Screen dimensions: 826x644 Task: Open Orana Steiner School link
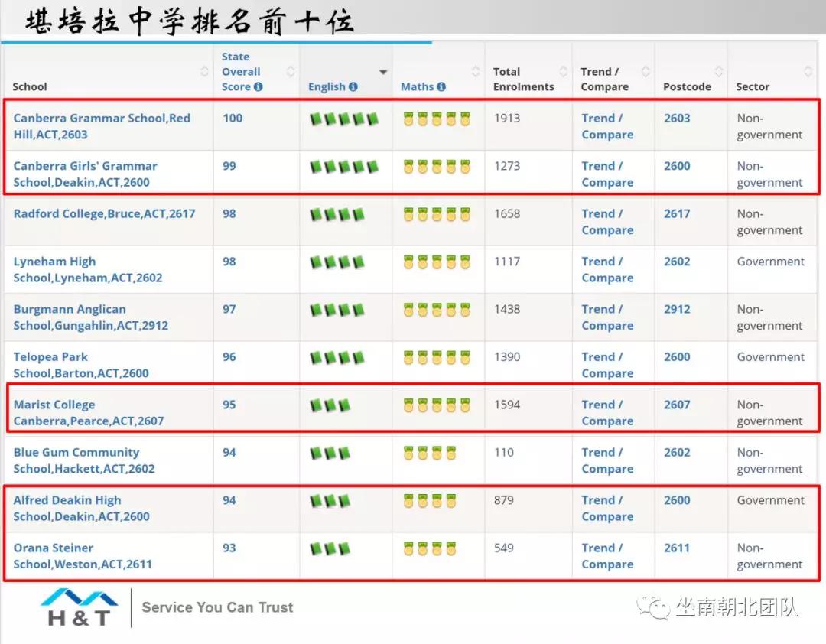[83, 556]
